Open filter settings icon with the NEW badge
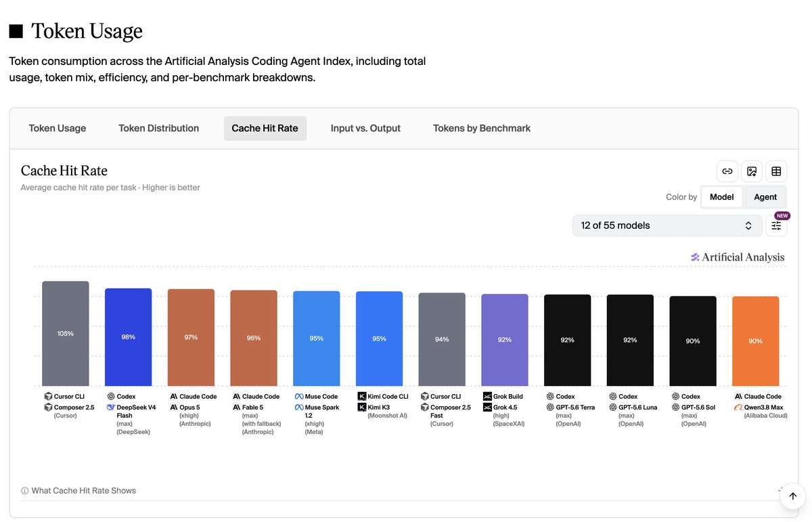The height and width of the screenshot is (522, 812). click(776, 225)
